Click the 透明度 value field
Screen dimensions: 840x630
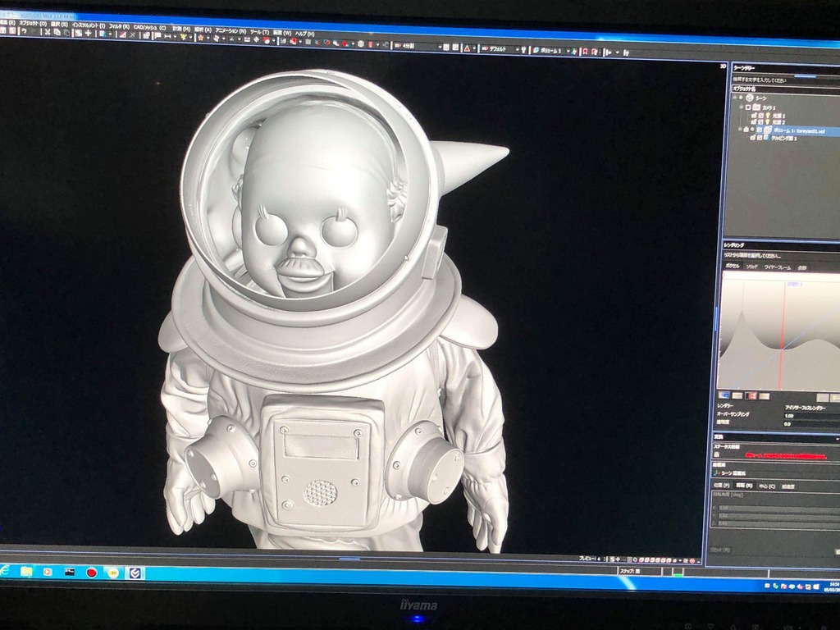[811, 424]
